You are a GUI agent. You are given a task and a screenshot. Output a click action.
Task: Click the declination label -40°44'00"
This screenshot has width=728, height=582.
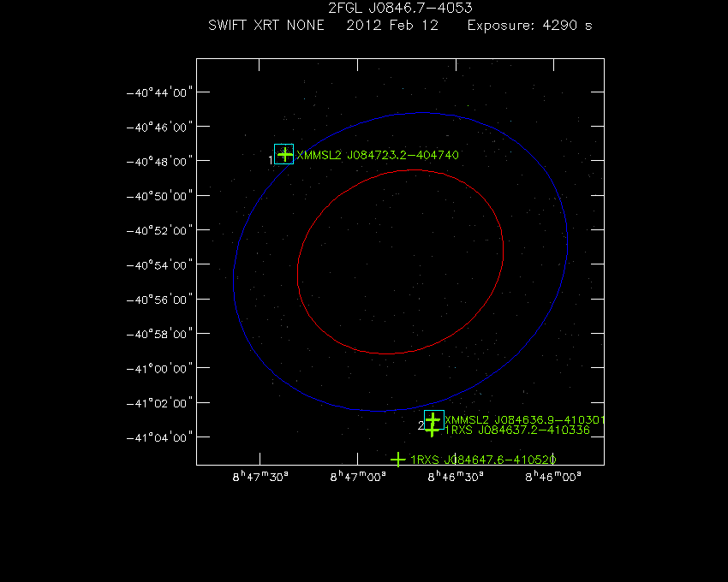[x=159, y=92]
